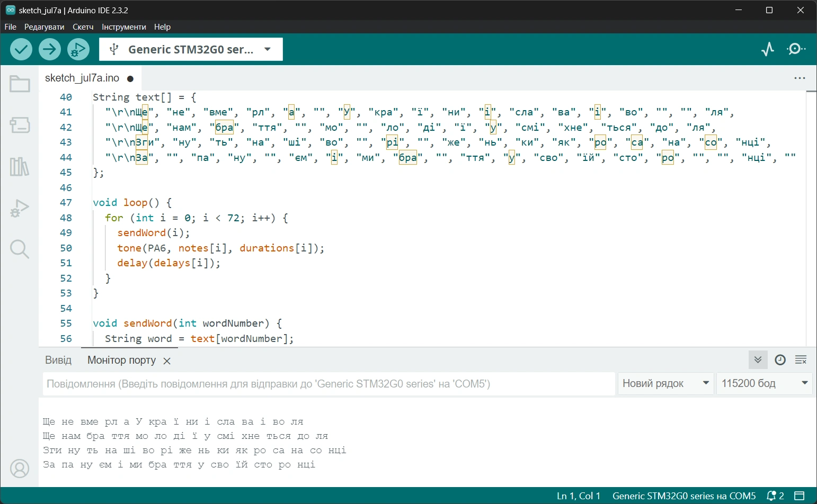Image resolution: width=817 pixels, height=504 pixels.
Task: Open the notifications bell in status bar
Action: click(x=775, y=496)
